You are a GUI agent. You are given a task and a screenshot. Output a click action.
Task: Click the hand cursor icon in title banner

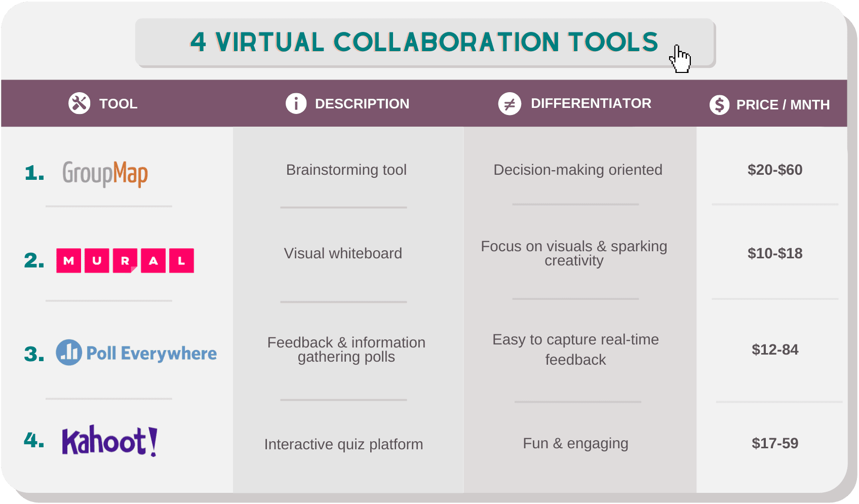coord(680,59)
